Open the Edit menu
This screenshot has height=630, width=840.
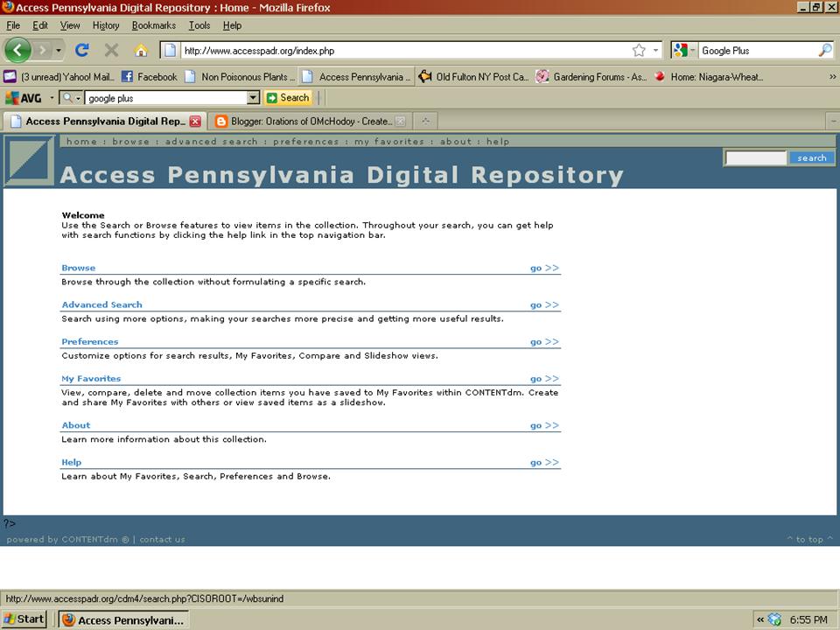40,25
